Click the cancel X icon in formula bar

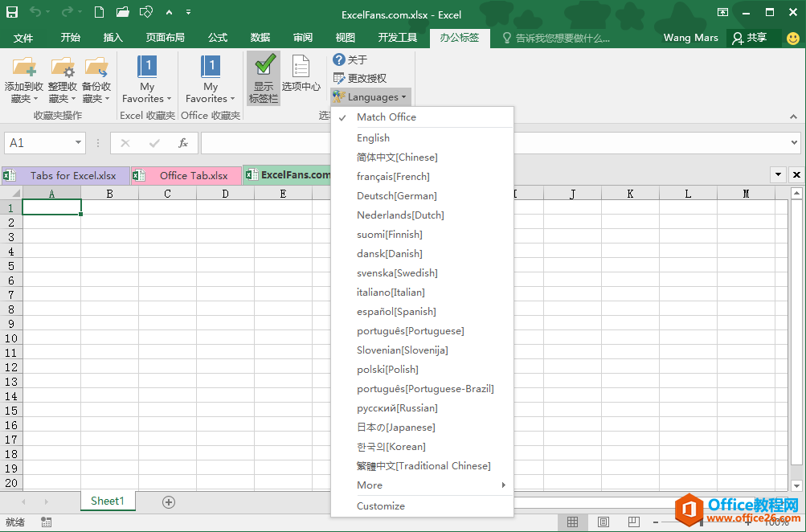(x=125, y=143)
